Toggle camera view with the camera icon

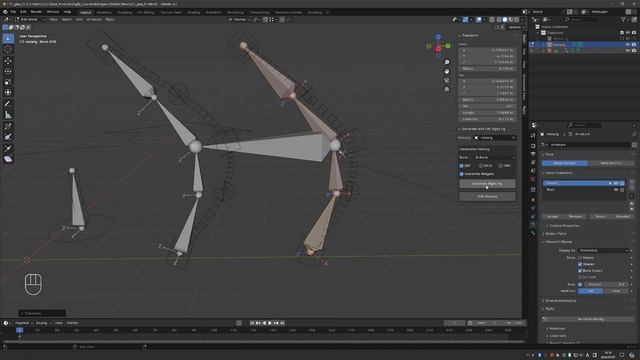click(x=447, y=80)
